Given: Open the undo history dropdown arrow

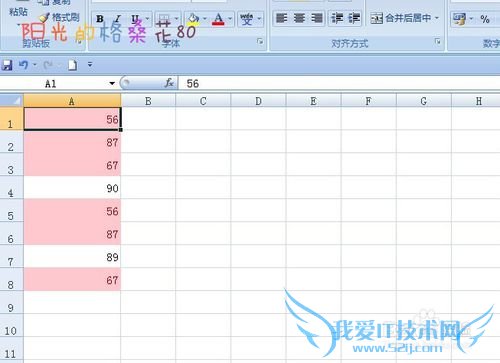Looking at the screenshot, I should click(x=35, y=65).
